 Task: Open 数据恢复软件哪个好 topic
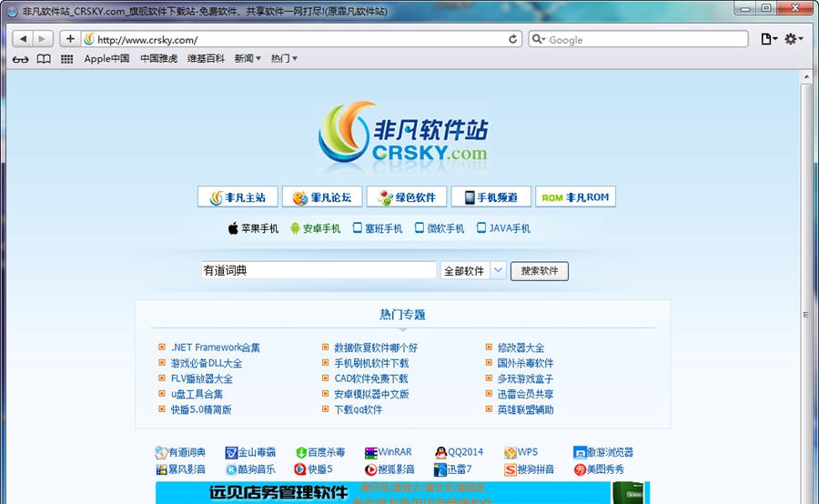376,348
